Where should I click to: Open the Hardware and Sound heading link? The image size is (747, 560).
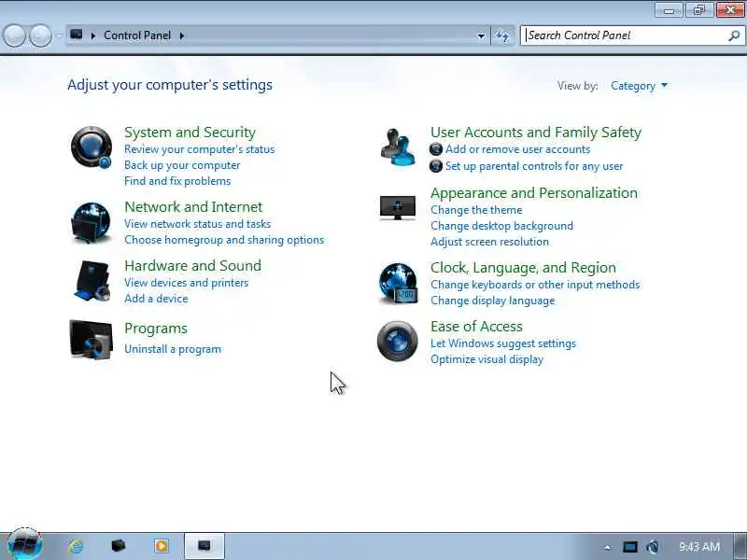coord(192,266)
